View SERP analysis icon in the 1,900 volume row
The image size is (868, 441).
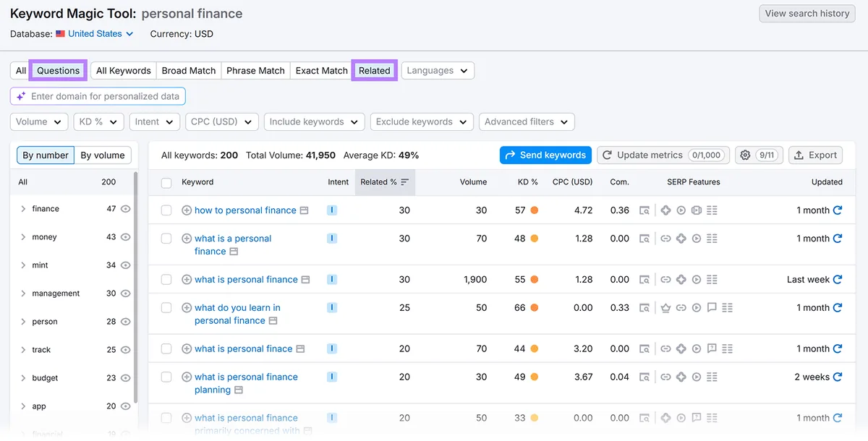tap(644, 280)
